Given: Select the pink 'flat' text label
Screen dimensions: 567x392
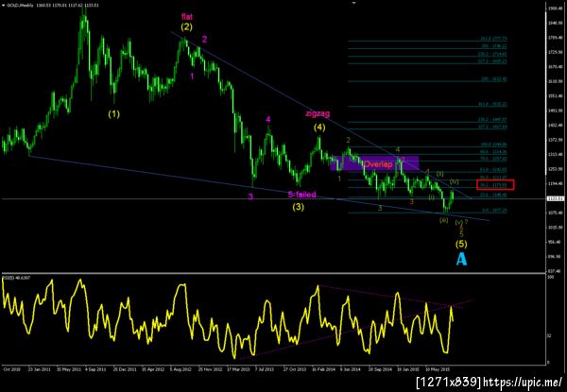Looking at the screenshot, I should [x=187, y=17].
